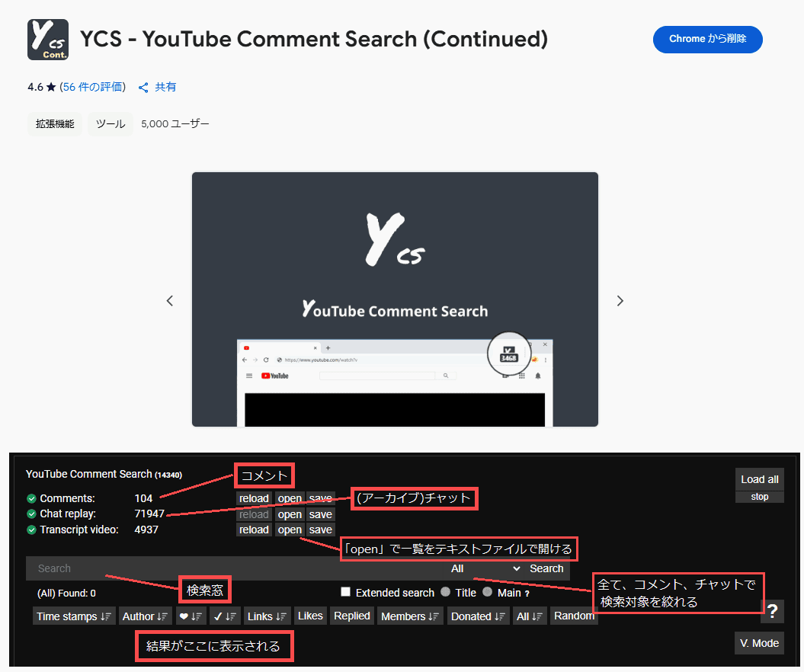Click the Main option question mark hint

point(527,594)
